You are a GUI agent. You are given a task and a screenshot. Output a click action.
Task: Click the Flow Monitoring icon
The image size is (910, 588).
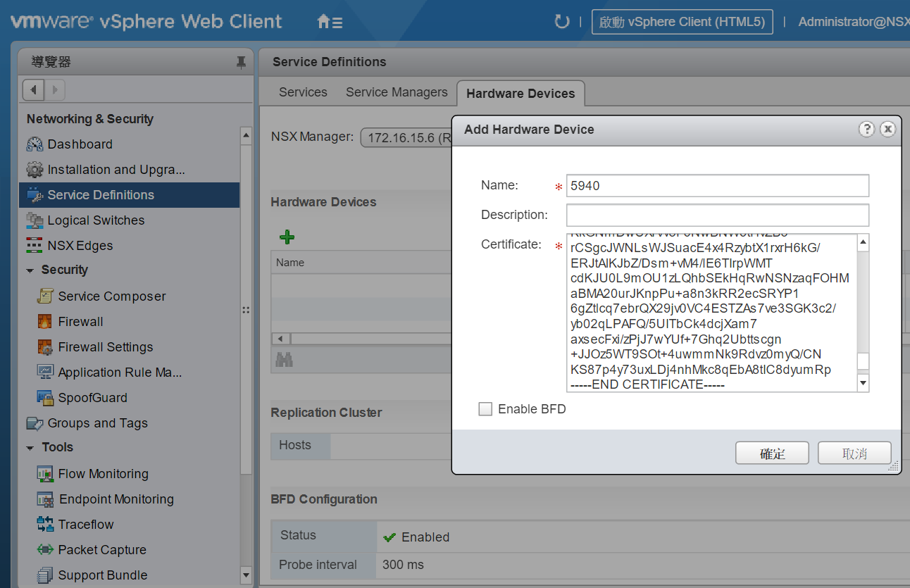(x=45, y=474)
